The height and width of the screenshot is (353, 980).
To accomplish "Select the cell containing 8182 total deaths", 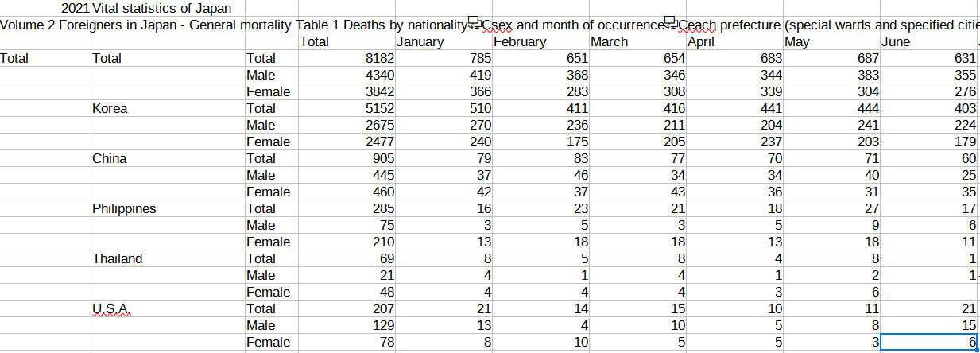I will point(346,58).
